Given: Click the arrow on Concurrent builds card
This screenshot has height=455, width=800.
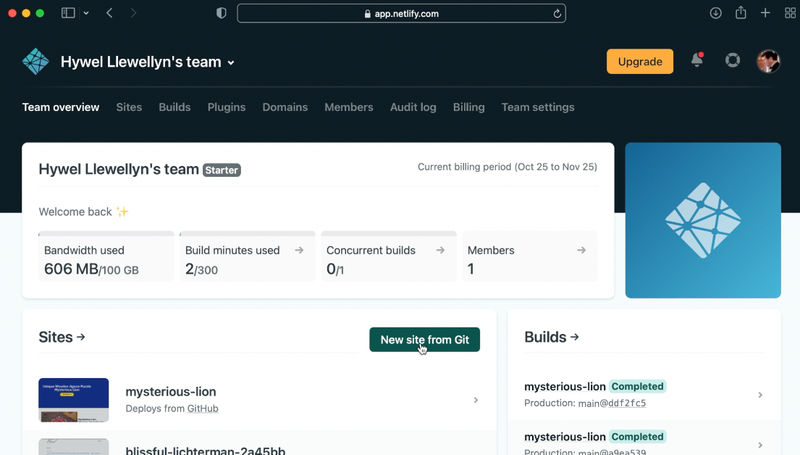Looking at the screenshot, I should pos(440,250).
